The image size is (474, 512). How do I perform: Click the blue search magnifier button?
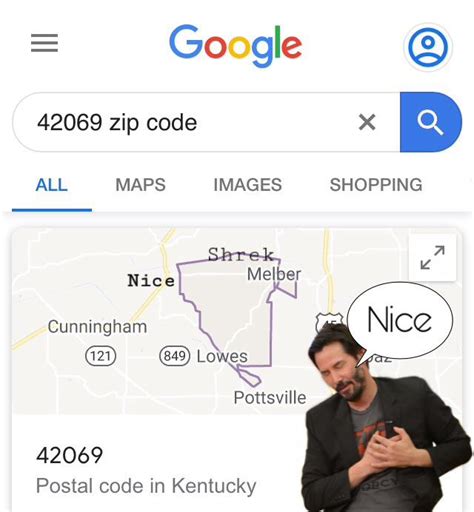click(x=431, y=122)
